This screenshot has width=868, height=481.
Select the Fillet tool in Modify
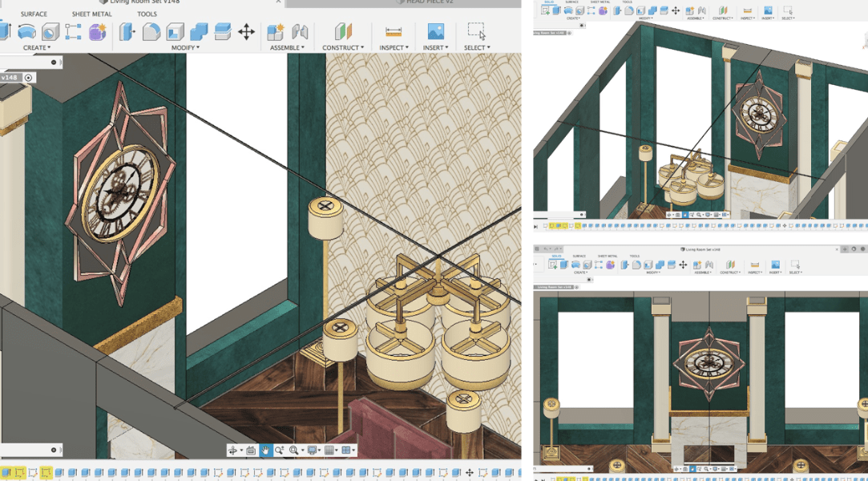click(x=151, y=31)
